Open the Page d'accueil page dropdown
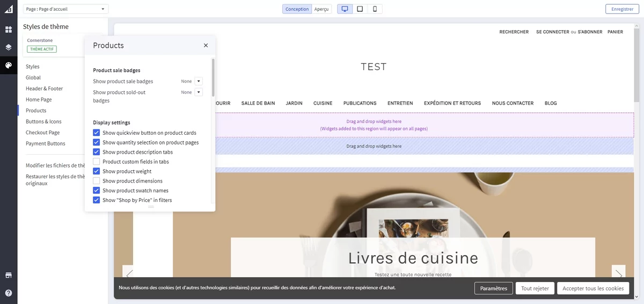Image resolution: width=644 pixels, height=304 pixels. 66,9
